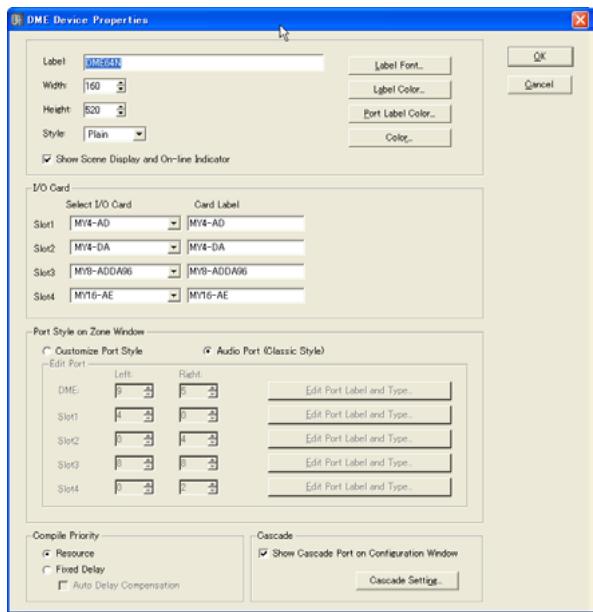The height and width of the screenshot is (612, 593).
Task: Adjust the Width spinner arrows
Action: tap(121, 86)
